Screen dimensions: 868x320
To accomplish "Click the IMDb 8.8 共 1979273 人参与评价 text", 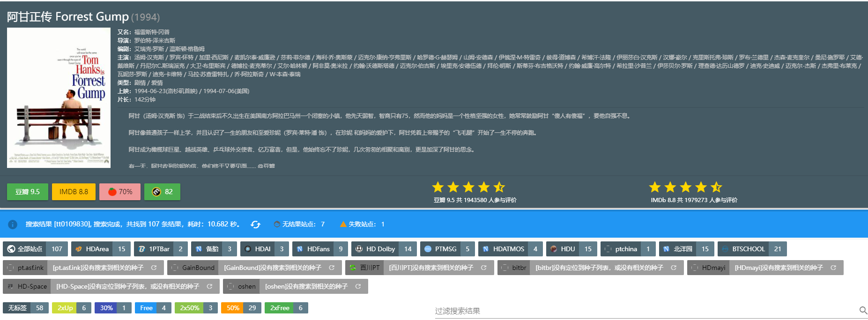I will (x=694, y=200).
